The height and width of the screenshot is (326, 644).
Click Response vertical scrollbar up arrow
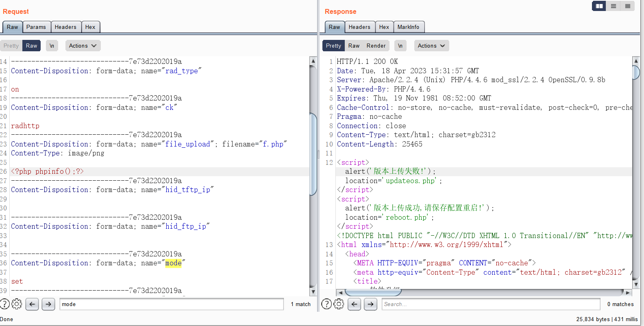tap(636, 61)
